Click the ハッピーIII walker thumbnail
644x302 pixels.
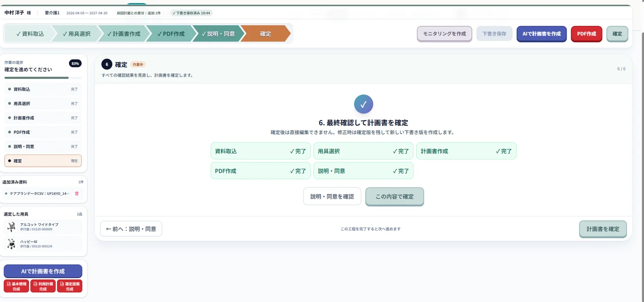11,244
